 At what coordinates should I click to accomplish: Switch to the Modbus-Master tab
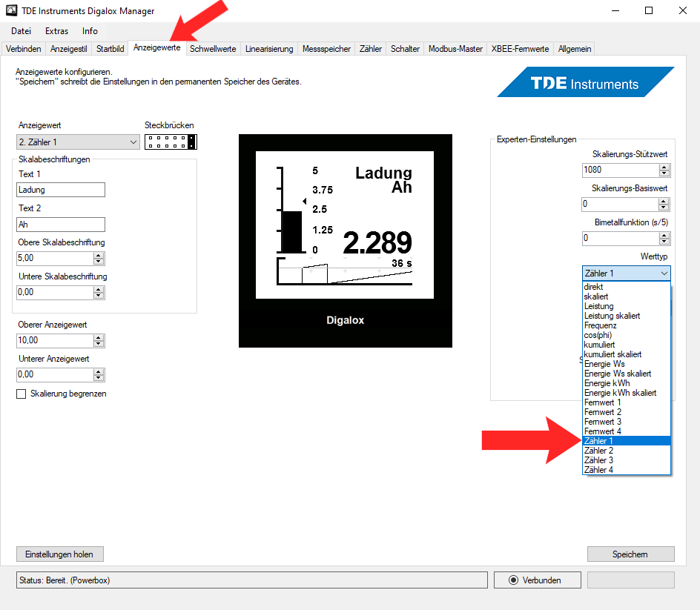[455, 49]
